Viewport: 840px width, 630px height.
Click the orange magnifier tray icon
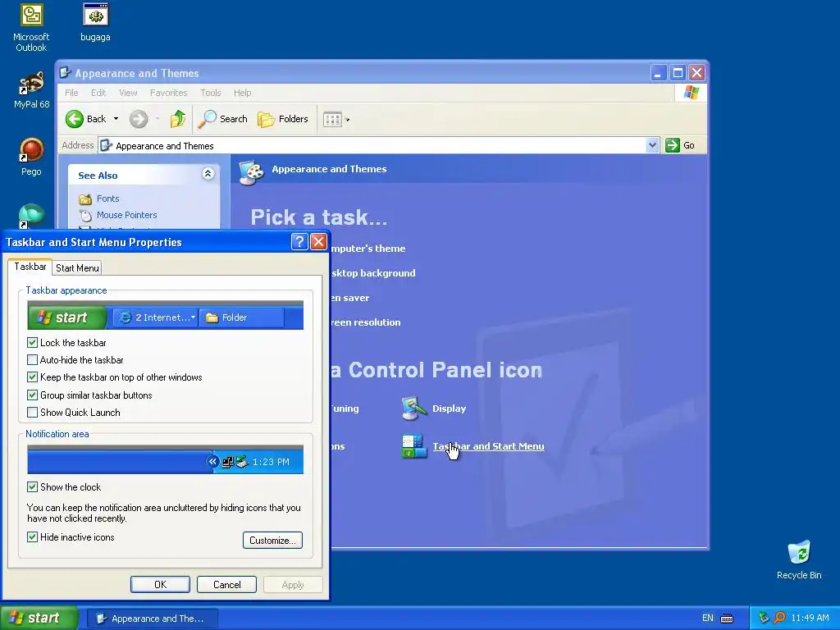tap(779, 618)
